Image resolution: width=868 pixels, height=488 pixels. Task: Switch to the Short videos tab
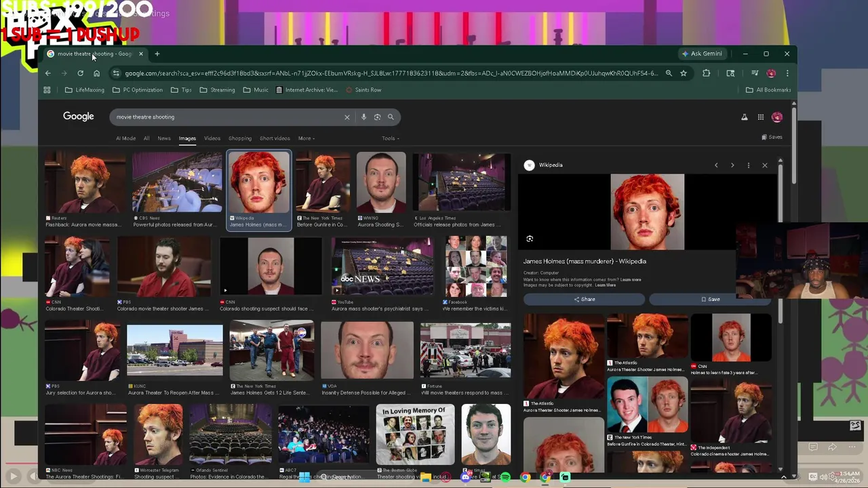[275, 138]
